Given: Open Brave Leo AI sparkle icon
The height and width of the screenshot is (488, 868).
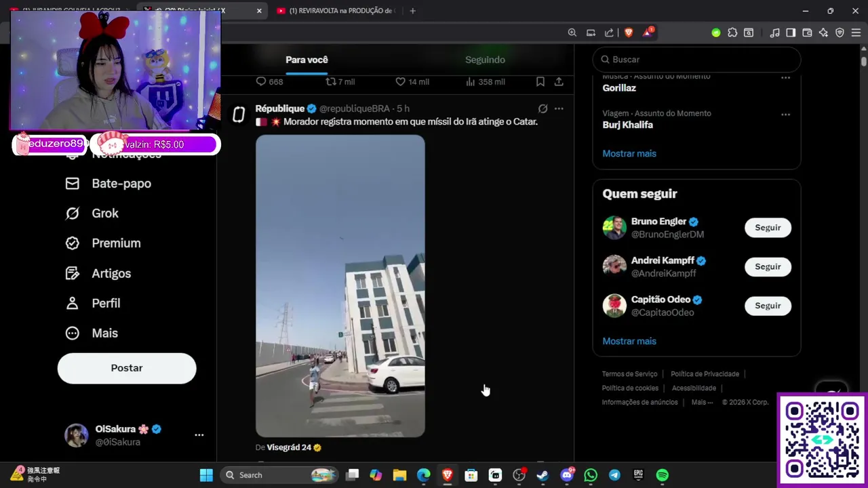Looking at the screenshot, I should coord(823,33).
